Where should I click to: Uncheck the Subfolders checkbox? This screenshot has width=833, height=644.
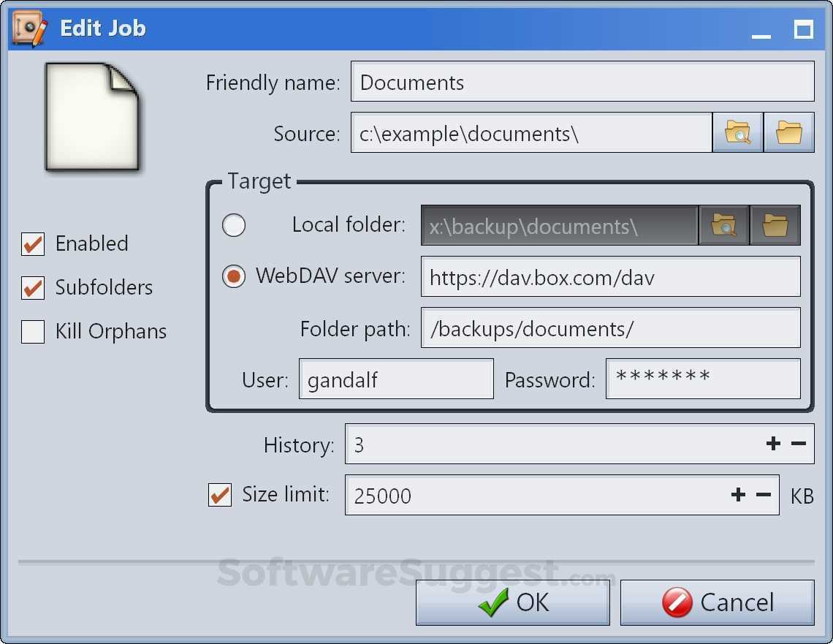(x=32, y=287)
